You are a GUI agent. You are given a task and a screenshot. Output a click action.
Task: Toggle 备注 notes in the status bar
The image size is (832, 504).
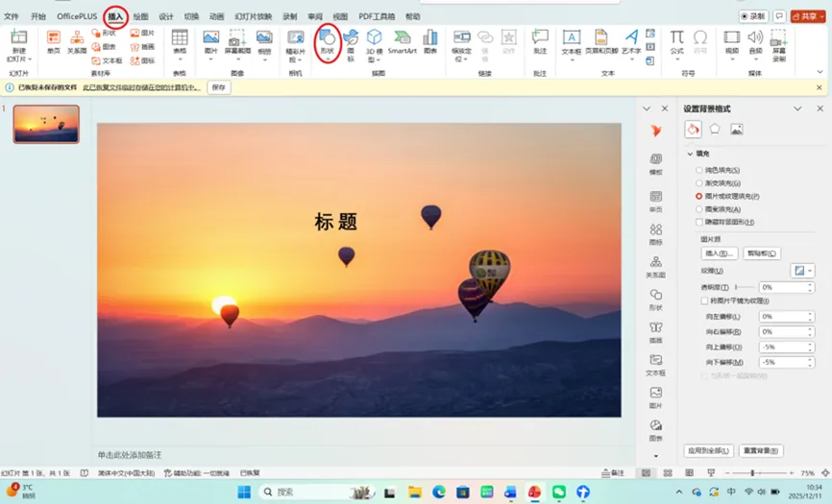click(x=613, y=472)
